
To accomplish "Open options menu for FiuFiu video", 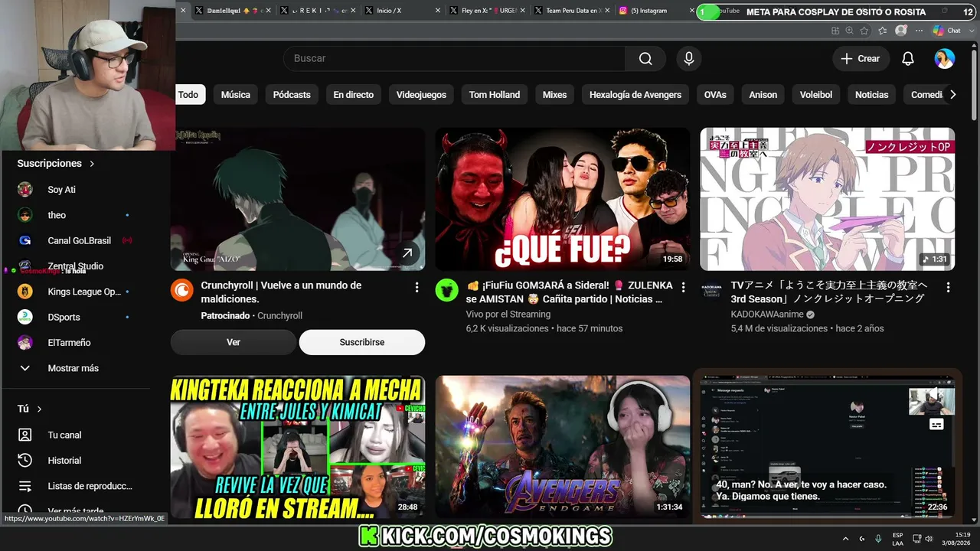I will [683, 287].
